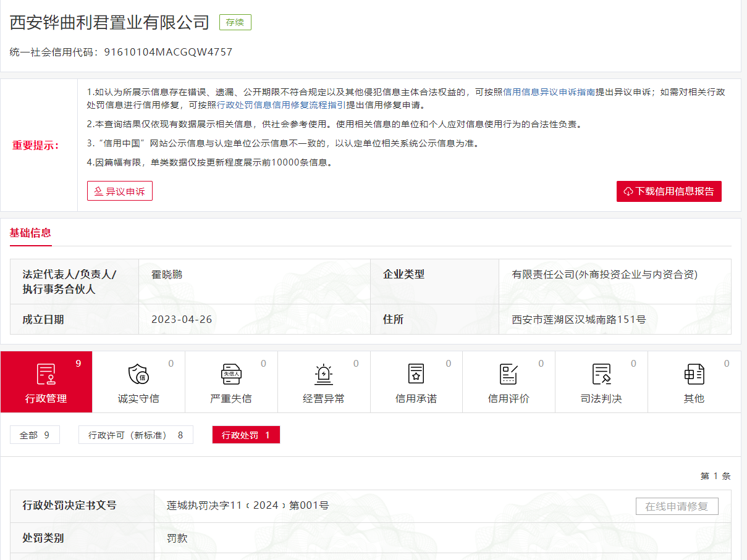
Task: Open the 经营异常 alarm icon
Action: click(x=324, y=374)
